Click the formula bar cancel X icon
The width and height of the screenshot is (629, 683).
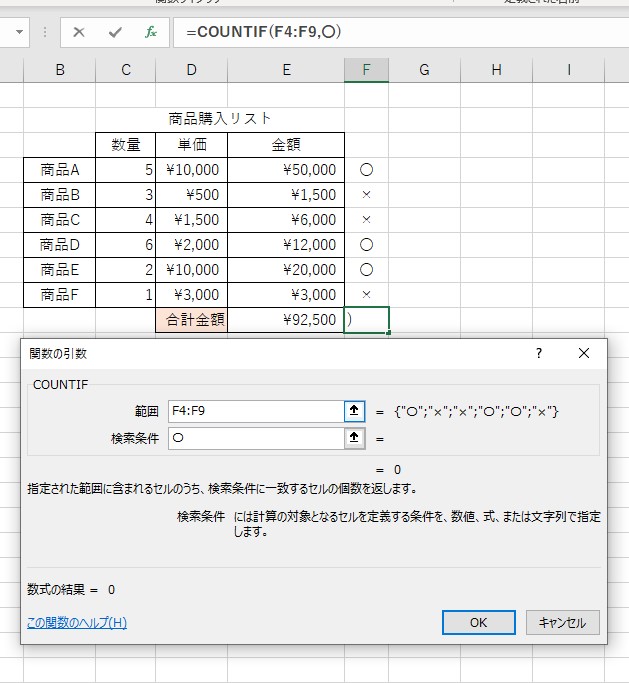click(79, 32)
